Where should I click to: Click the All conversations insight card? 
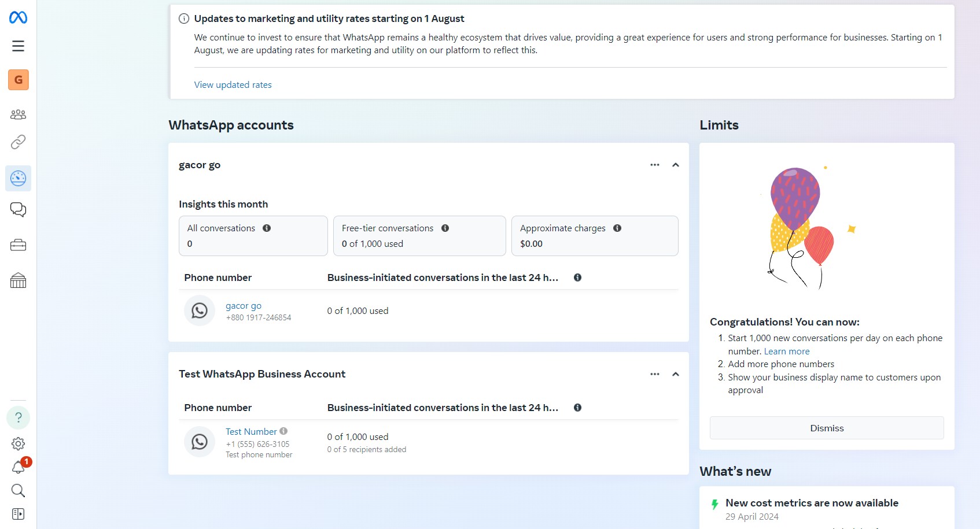[x=253, y=236]
